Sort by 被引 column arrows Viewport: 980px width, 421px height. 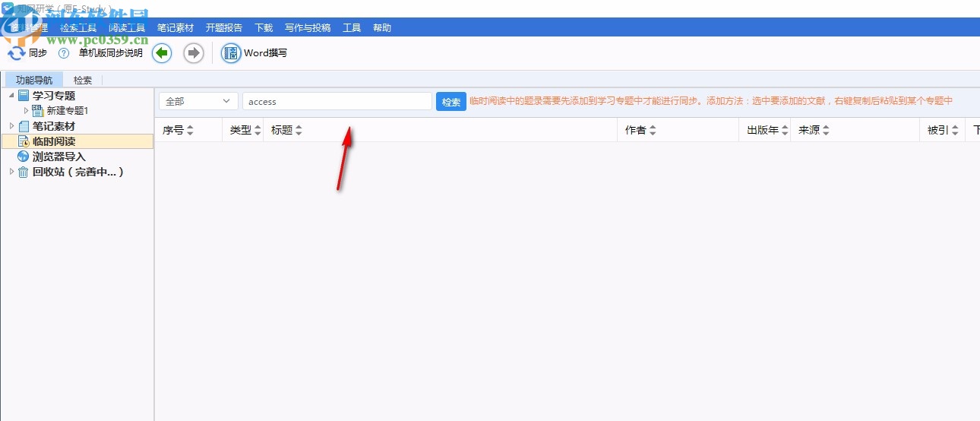point(955,131)
